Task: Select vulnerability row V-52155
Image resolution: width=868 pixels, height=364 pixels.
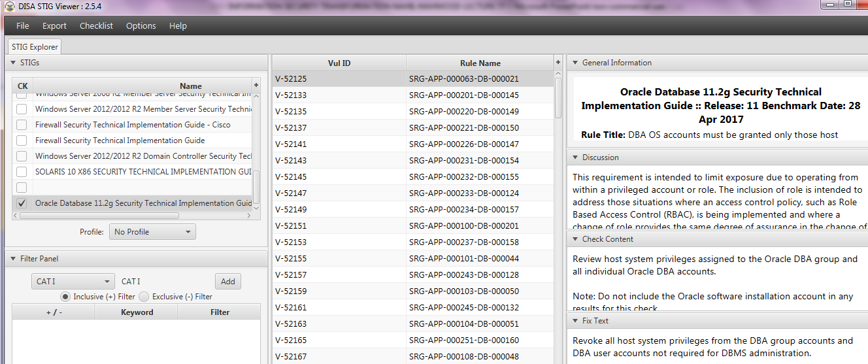Action: [413, 259]
